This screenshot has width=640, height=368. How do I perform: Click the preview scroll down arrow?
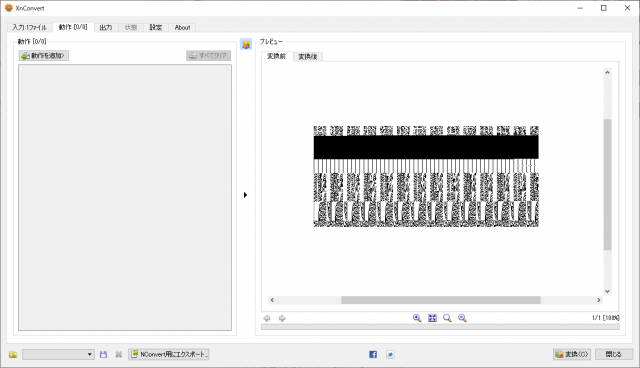(x=607, y=291)
